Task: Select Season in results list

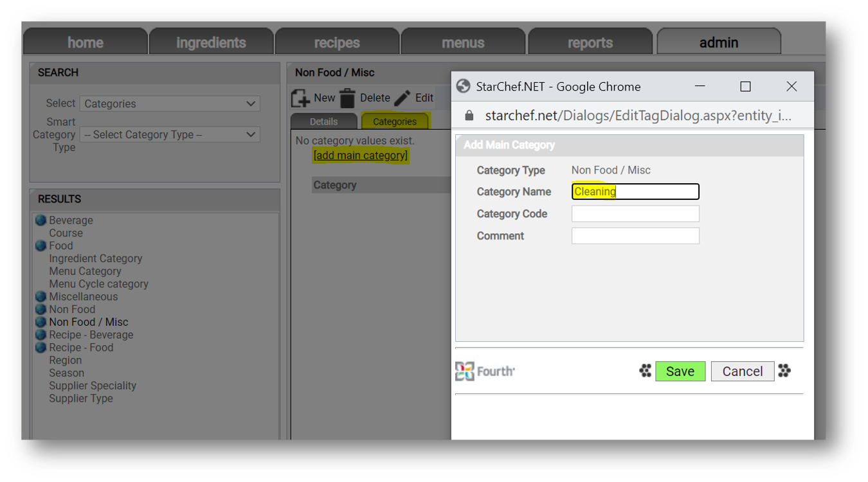Action: click(66, 373)
